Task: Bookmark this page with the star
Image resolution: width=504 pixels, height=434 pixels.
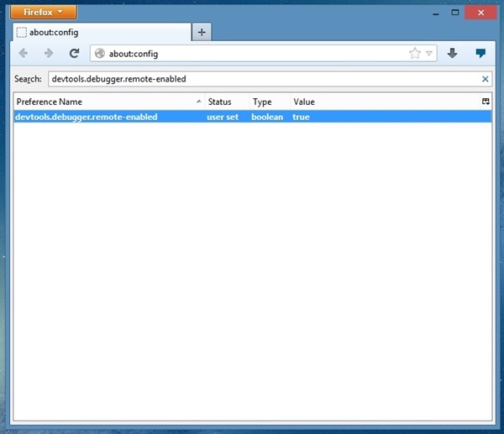Action: [414, 54]
